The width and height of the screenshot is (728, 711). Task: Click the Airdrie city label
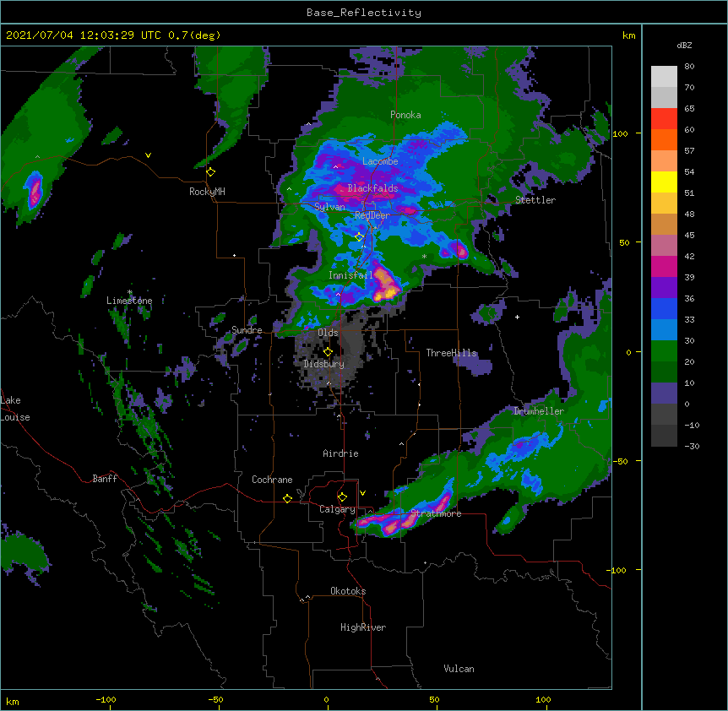point(341,453)
